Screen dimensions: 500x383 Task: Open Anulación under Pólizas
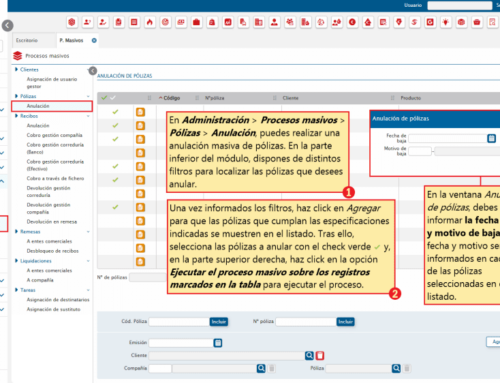click(38, 106)
